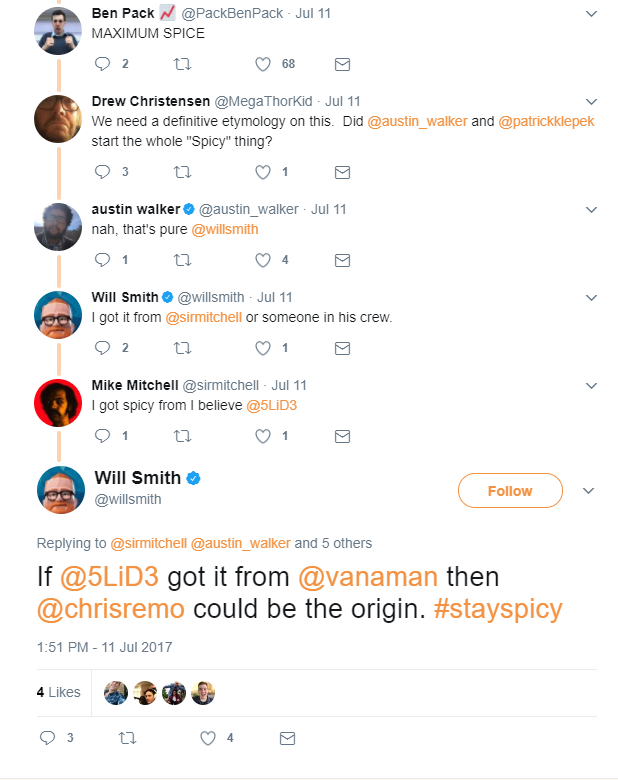618x780 pixels.
Task: Reply to austin walker's tweet
Action: pyautogui.click(x=101, y=260)
